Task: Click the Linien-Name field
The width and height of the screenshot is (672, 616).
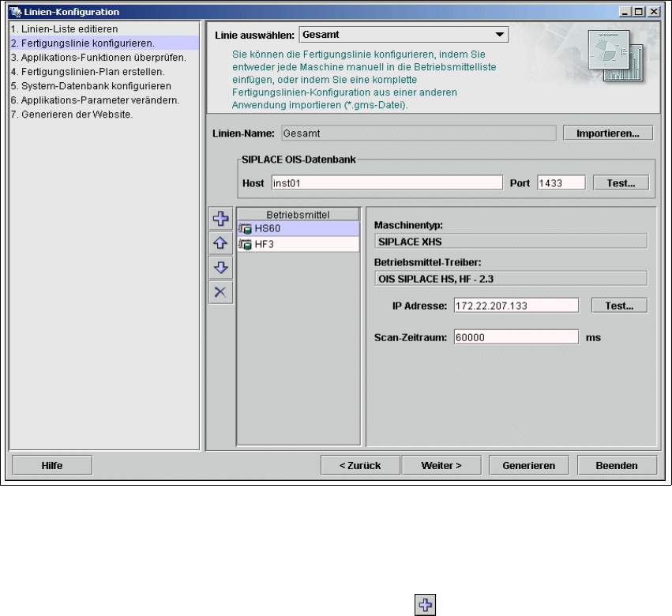Action: click(419, 133)
